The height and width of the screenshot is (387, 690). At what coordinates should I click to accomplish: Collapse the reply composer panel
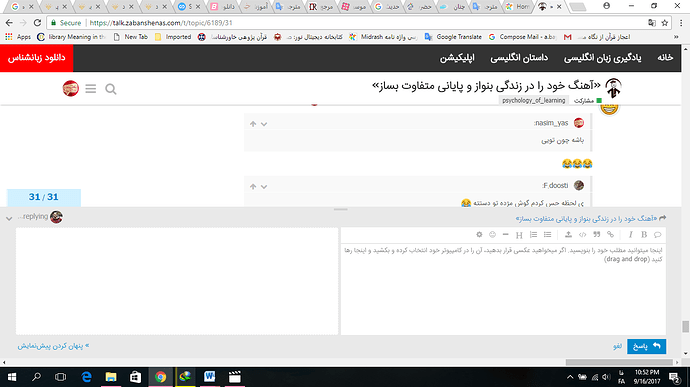pyautogui.click(x=9, y=218)
